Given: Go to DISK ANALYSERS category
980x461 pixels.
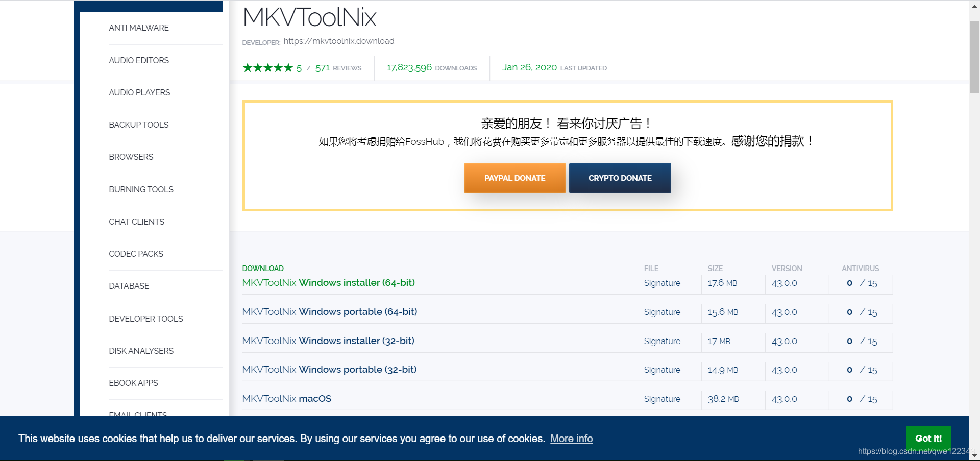Looking at the screenshot, I should coord(141,351).
